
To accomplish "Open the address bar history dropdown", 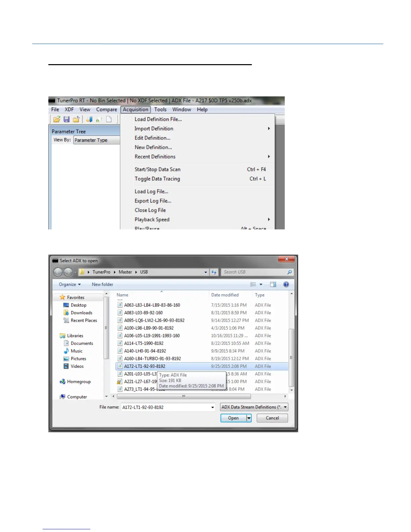I will click(x=206, y=272).
